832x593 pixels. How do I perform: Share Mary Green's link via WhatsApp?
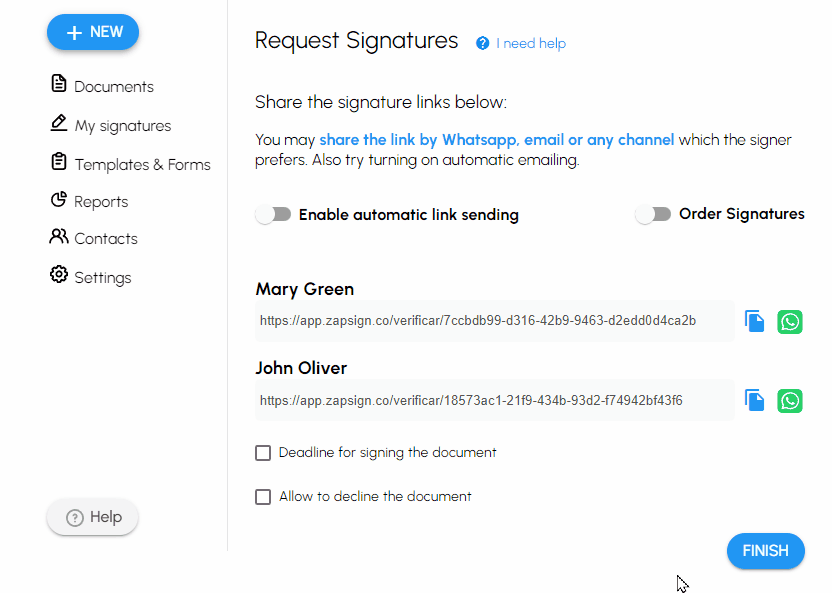[790, 321]
